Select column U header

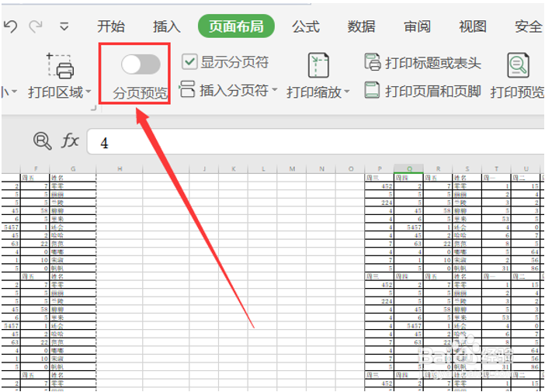526,169
